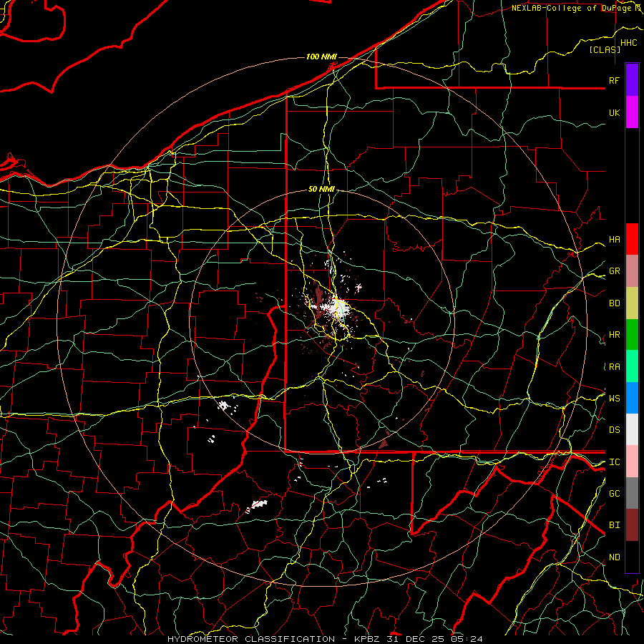Click the BI legend label

pos(614,525)
